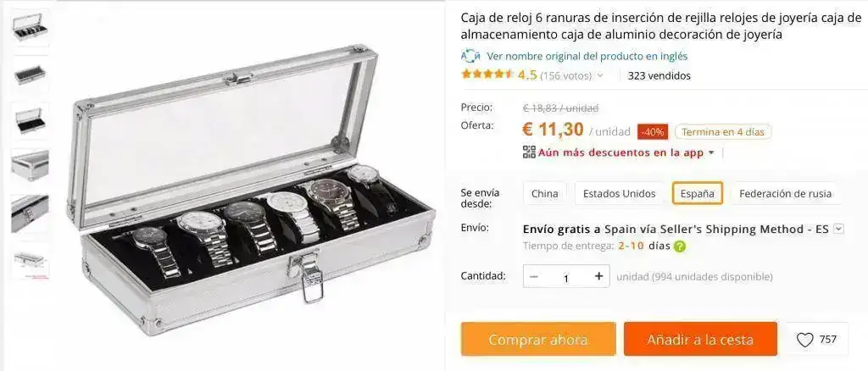The image size is (868, 371).
Task: Increase quantity with the plus button
Action: coord(598,276)
